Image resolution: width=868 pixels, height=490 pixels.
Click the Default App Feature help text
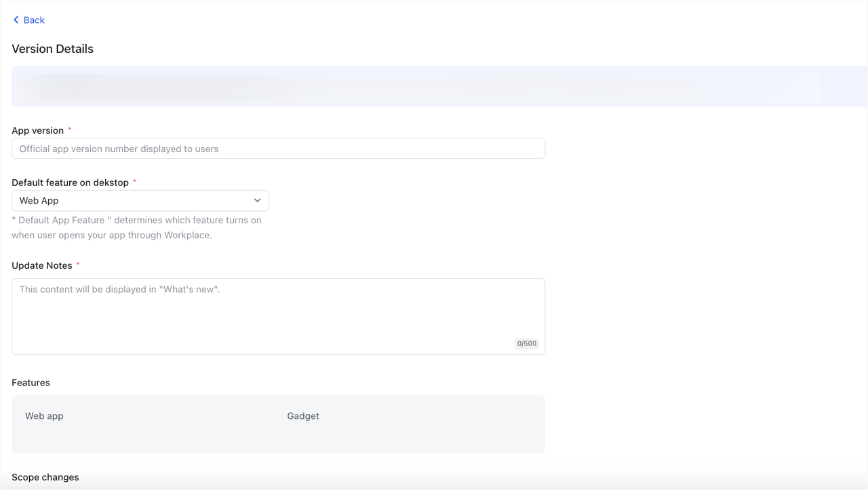136,228
